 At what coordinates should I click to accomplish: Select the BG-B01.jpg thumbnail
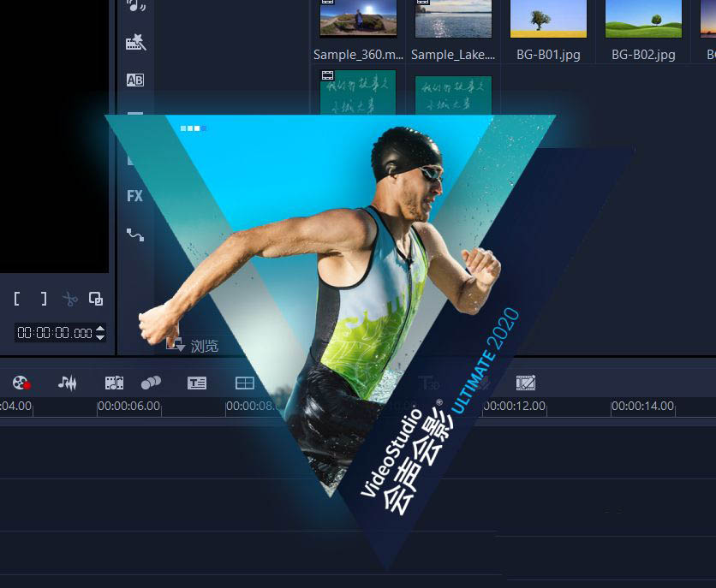(x=548, y=18)
